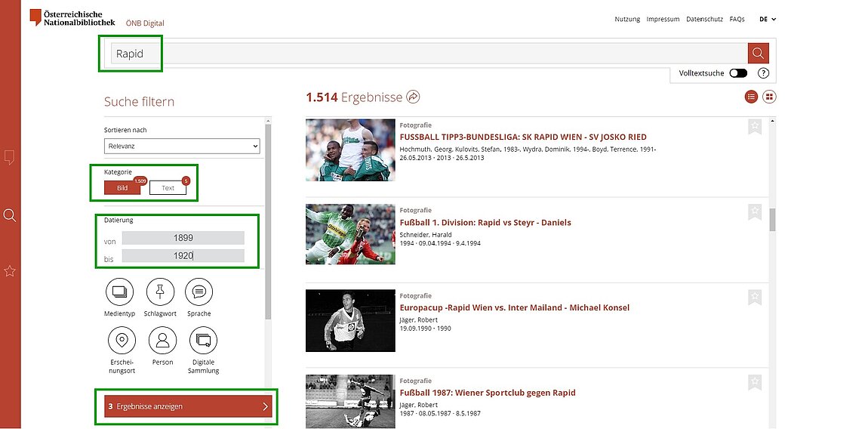Image resolution: width=868 pixels, height=429 pixels.
Task: Open the Schlagwort pin filter icon
Action: point(160,292)
